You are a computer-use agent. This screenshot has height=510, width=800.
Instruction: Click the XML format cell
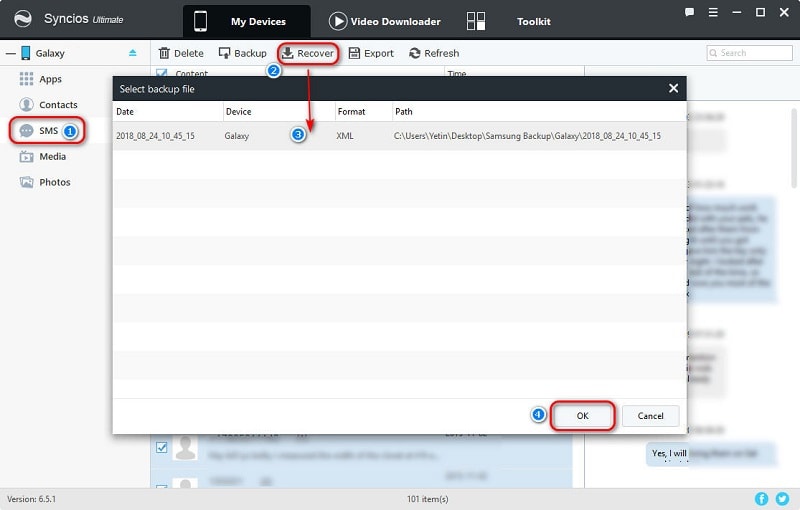coord(345,136)
